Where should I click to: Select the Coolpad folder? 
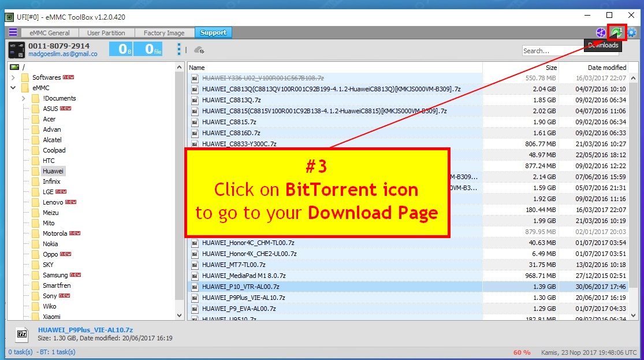(54, 150)
